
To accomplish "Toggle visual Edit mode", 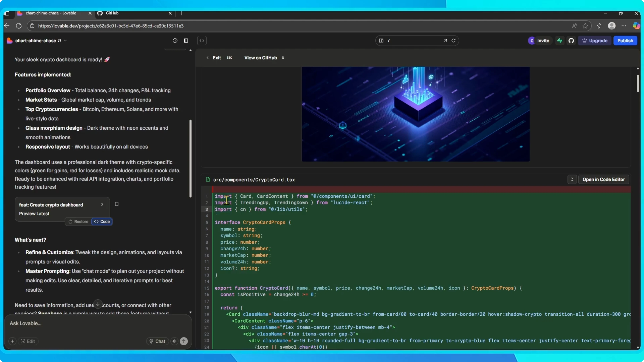I will coord(28,341).
